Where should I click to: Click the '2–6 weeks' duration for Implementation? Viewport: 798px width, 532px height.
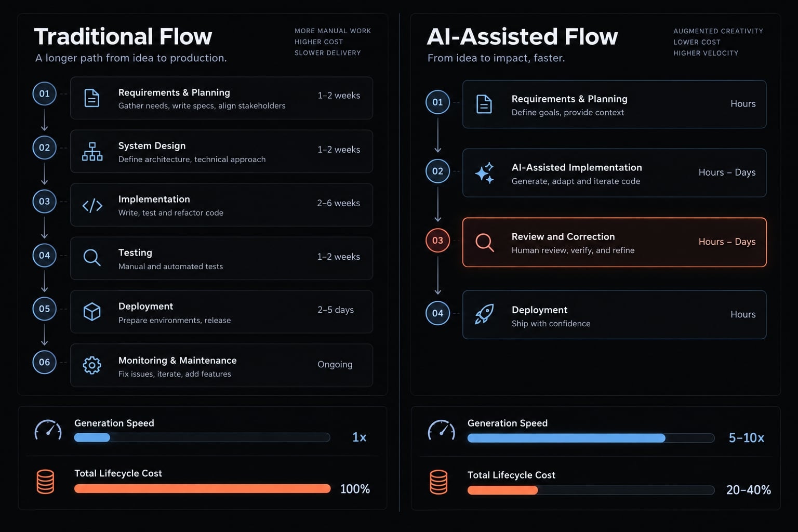[x=338, y=203]
